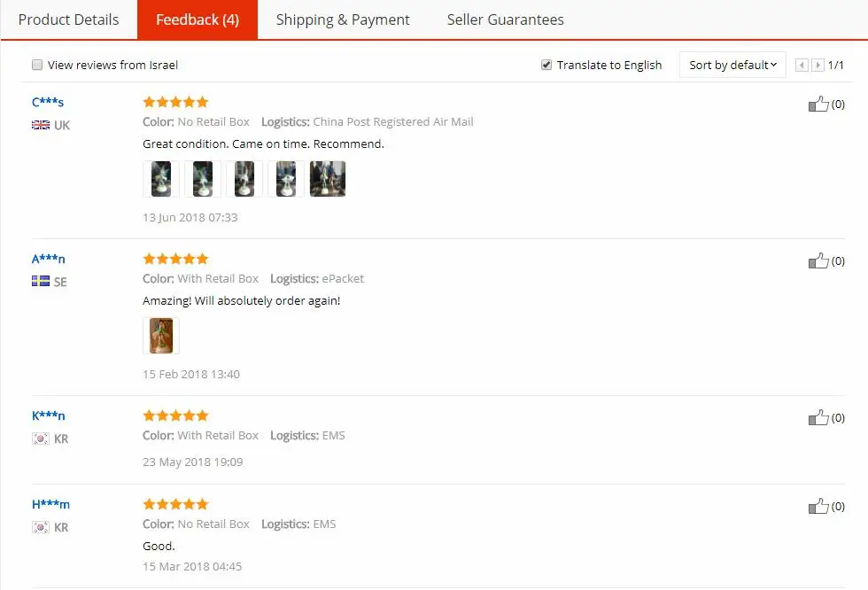868x590 pixels.
Task: Give thumbs-up to H***m's review
Action: (x=818, y=506)
